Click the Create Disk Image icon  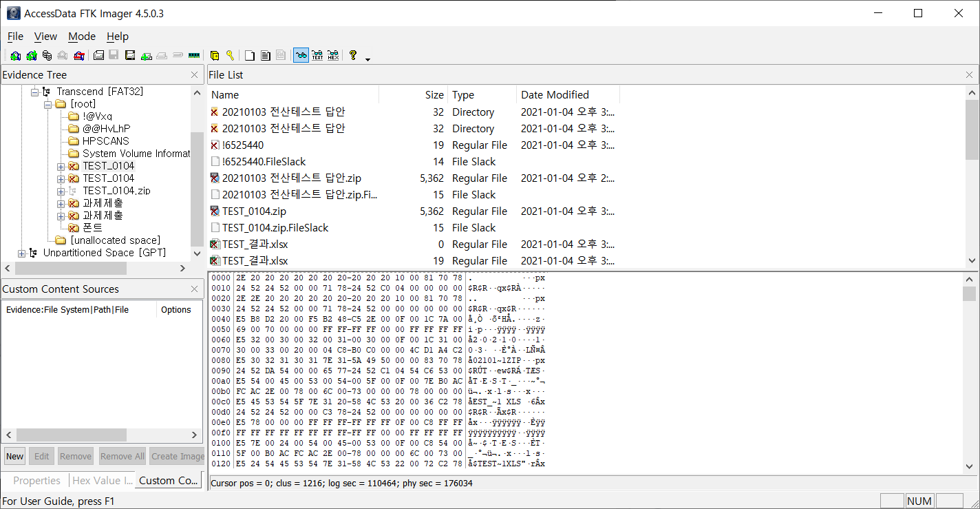[98, 56]
